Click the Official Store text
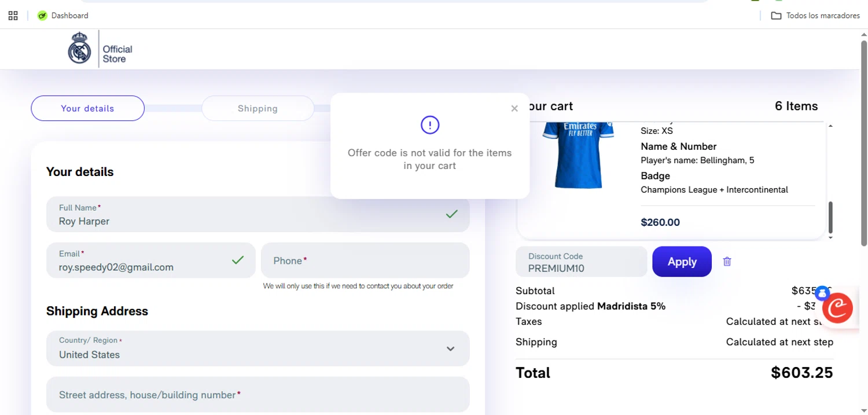 pos(117,54)
